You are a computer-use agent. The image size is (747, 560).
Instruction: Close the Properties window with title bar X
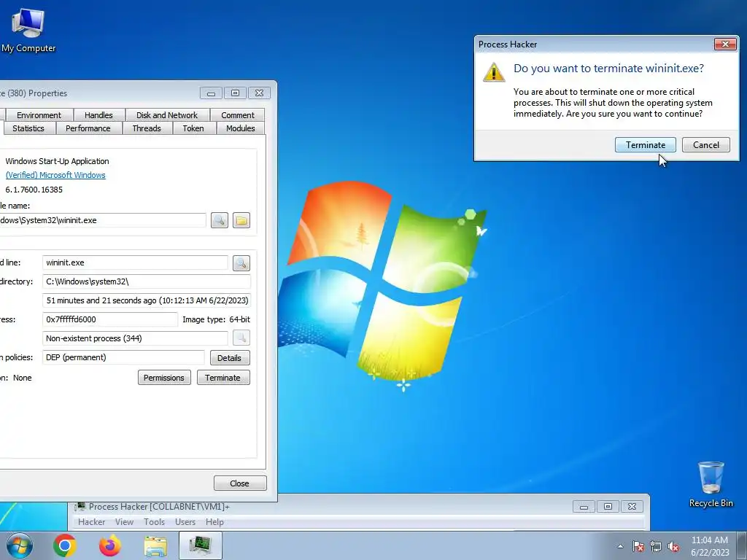pyautogui.click(x=259, y=93)
